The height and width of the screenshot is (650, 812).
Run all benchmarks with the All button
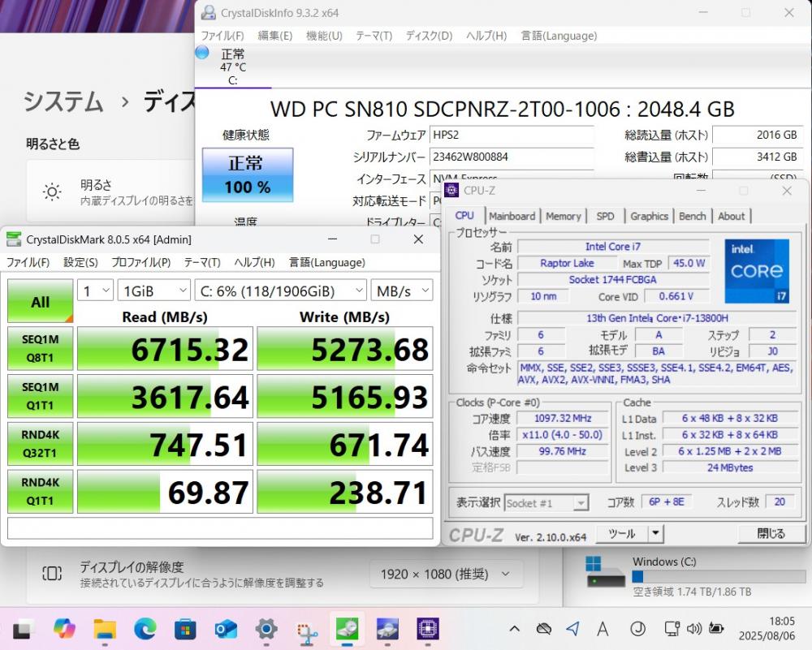coord(40,301)
